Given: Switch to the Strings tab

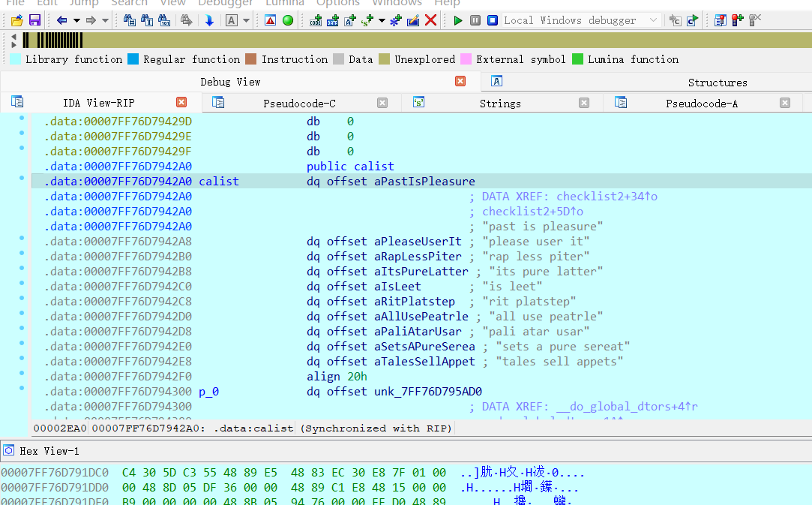Looking at the screenshot, I should [500, 104].
